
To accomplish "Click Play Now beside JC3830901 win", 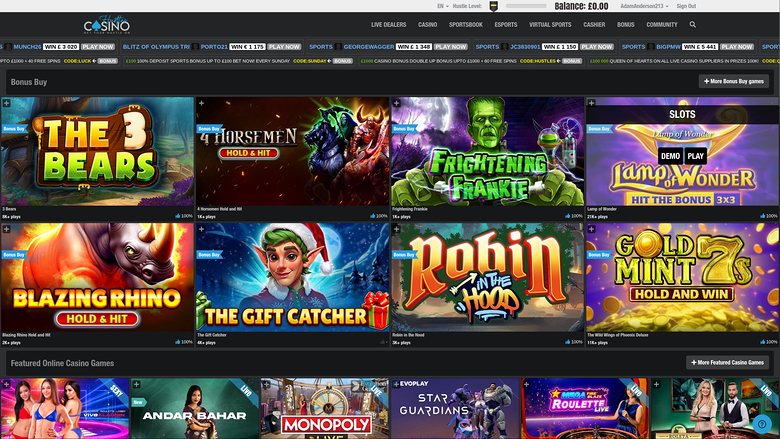I will [x=597, y=47].
